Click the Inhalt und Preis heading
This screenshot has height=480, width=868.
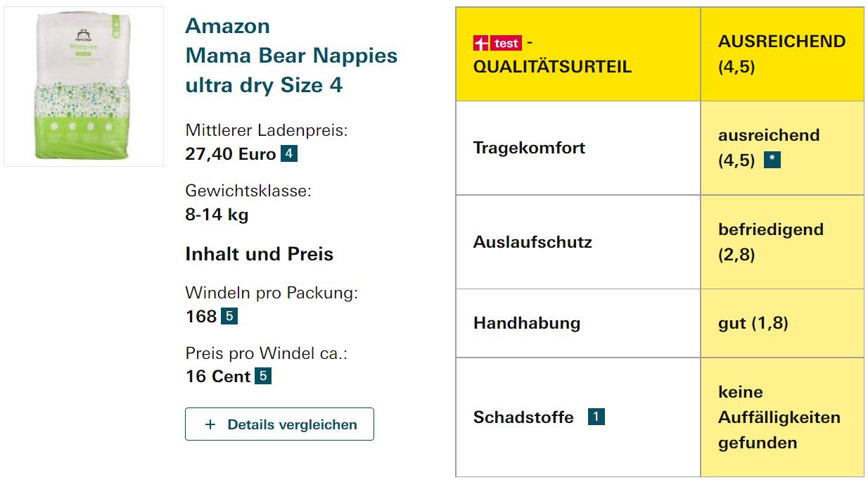259,254
